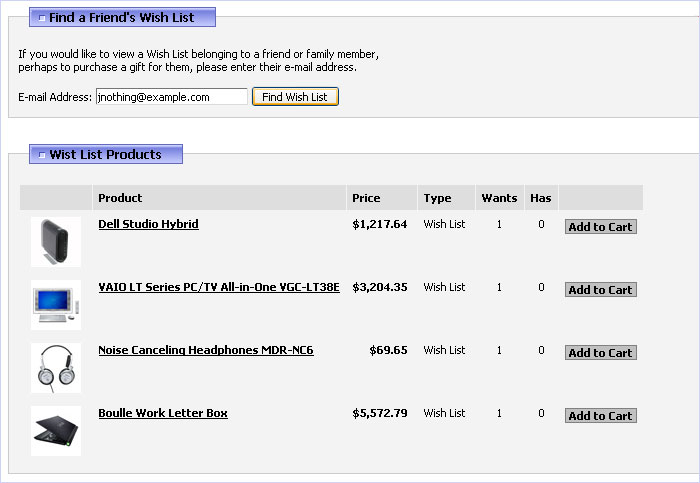
Task: Click the E-mail Address label
Action: click(x=55, y=97)
